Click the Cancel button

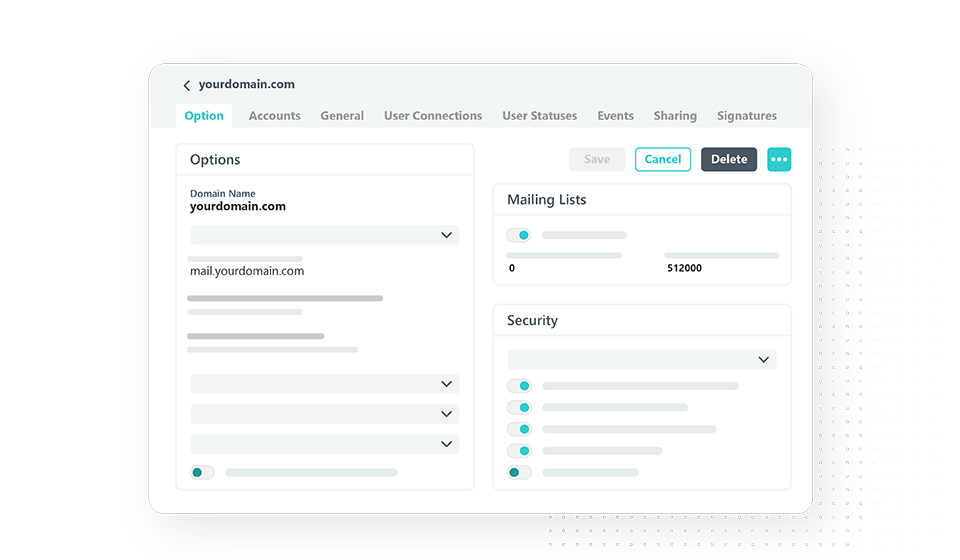point(663,159)
